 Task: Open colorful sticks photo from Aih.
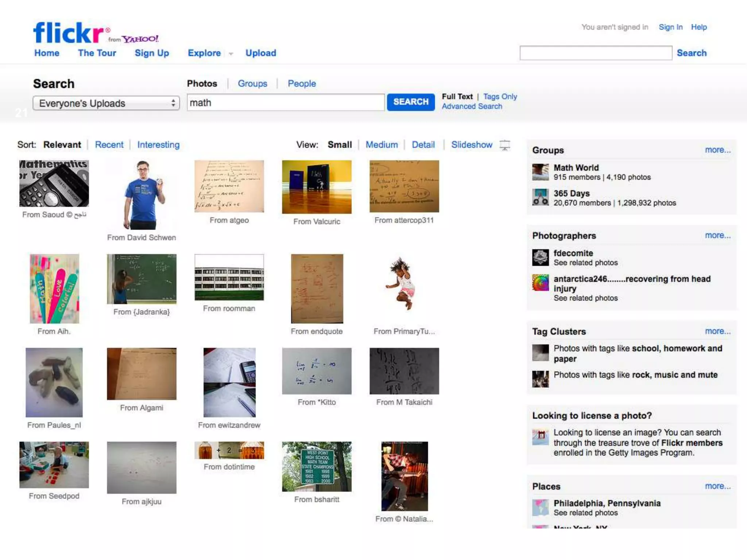pos(54,288)
